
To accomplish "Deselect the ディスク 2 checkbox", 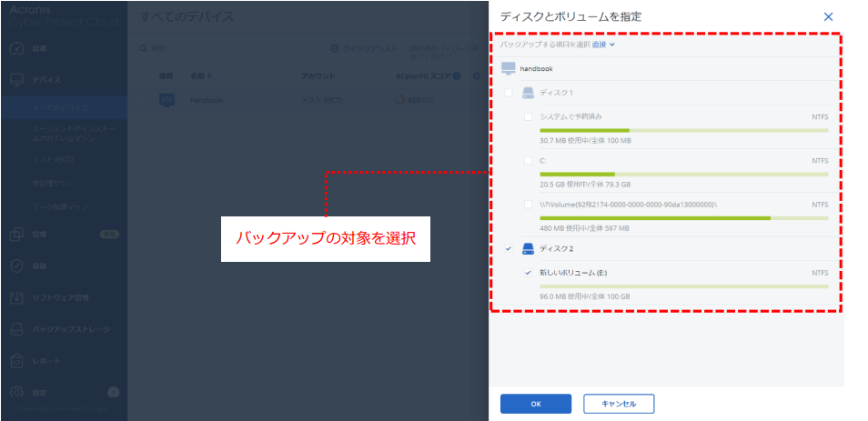I will coord(509,248).
